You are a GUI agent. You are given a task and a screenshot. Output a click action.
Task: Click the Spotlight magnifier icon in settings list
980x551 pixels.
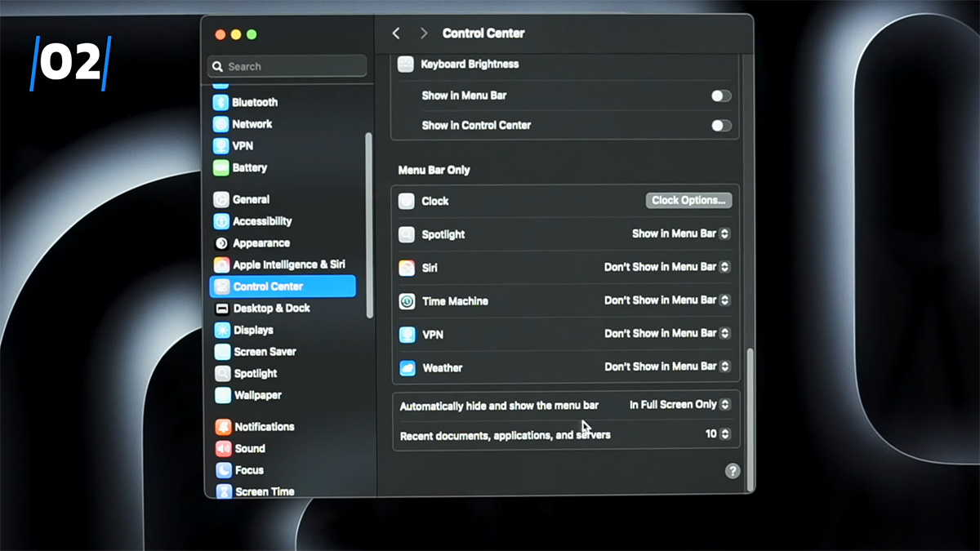[407, 234]
